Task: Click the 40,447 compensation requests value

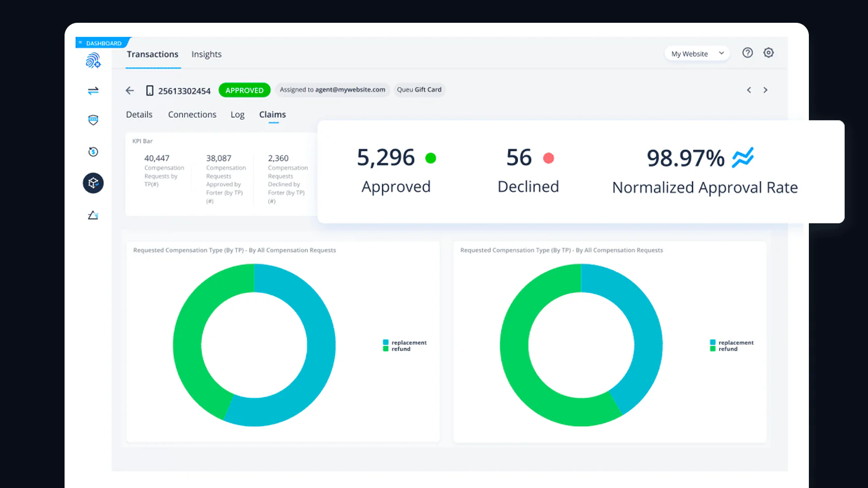Action: (157, 158)
